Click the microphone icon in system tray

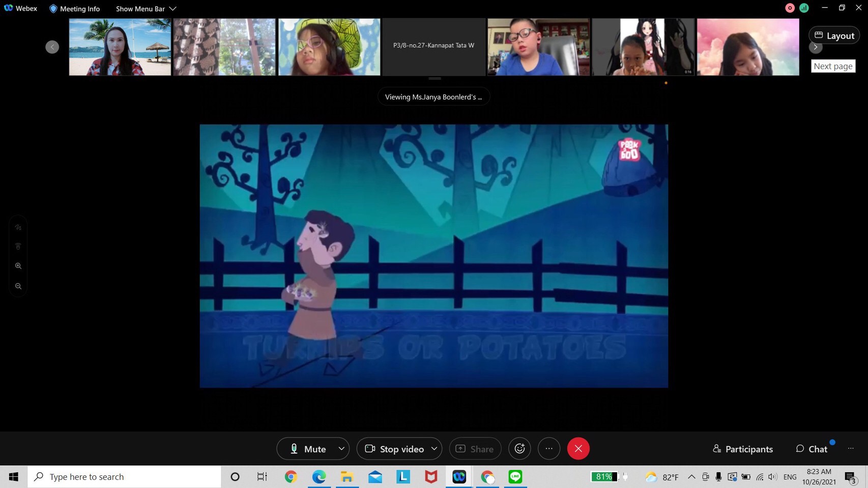pyautogui.click(x=718, y=477)
